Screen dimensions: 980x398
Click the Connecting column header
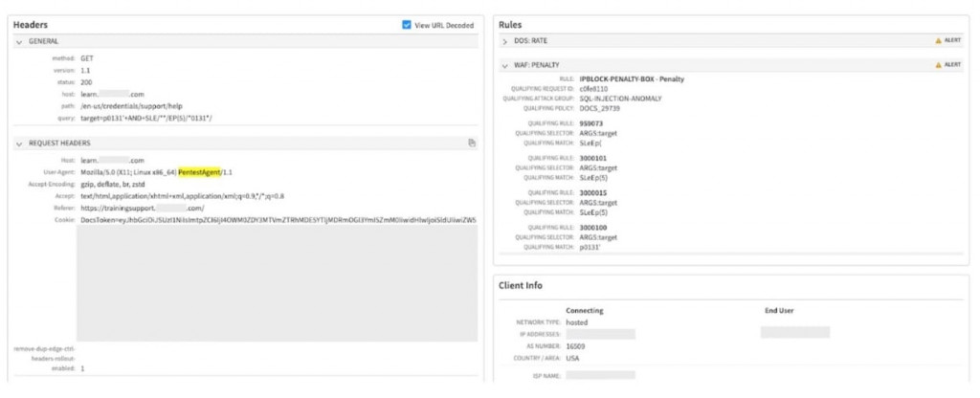point(585,311)
